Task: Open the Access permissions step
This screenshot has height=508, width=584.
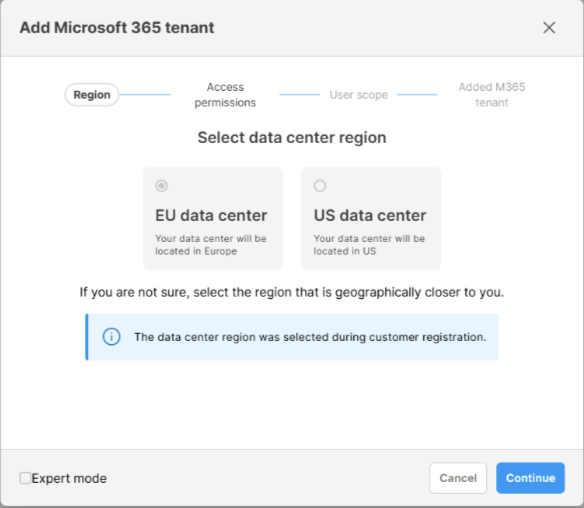Action: coord(225,95)
